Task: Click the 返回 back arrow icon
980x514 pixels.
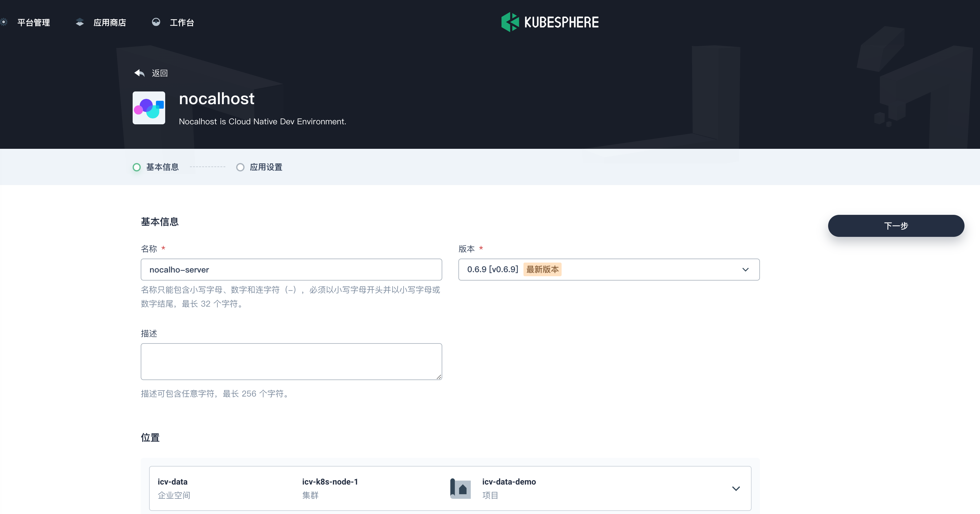Action: pos(139,73)
